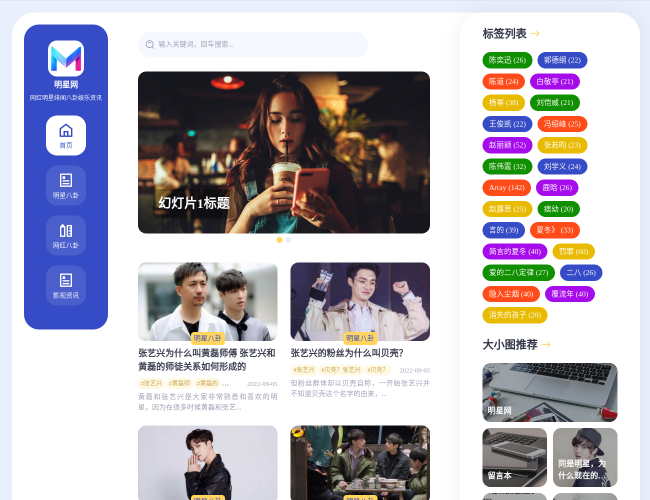Open 网红八卦 section from sidebar
The width and height of the screenshot is (650, 500).
pyautogui.click(x=66, y=235)
